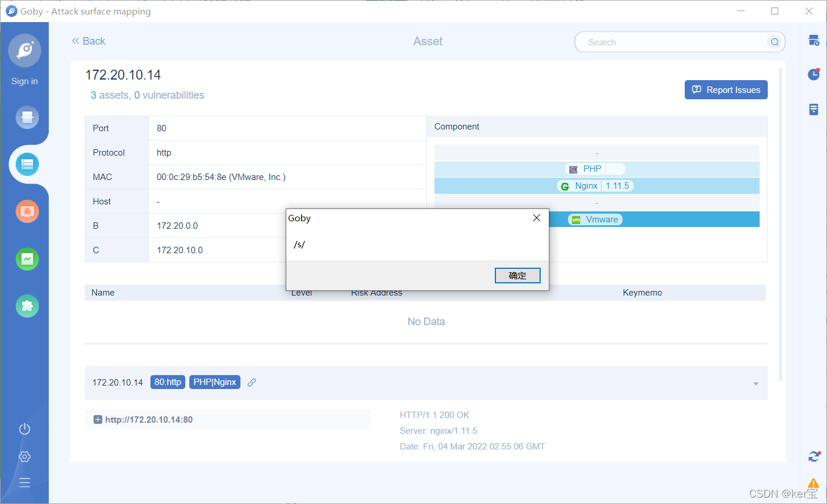Viewport: 827px width, 504px height.
Task: Open the Asset list sidebar icon
Action: (27, 165)
